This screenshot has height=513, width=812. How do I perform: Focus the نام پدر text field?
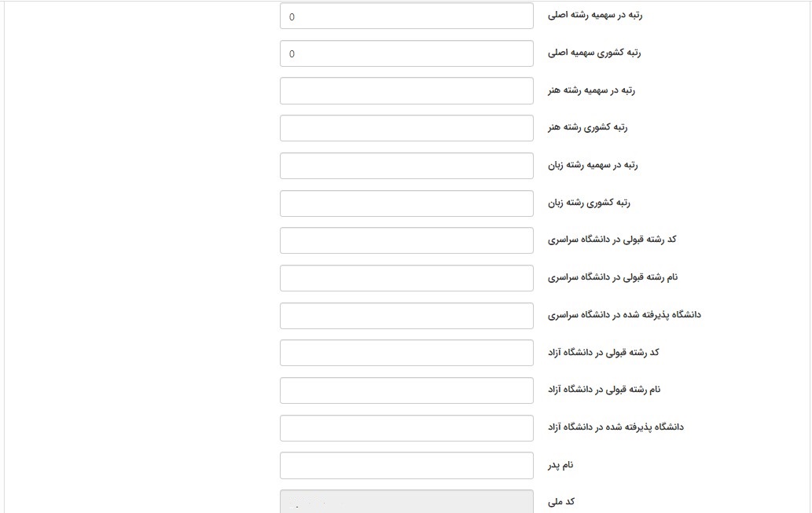(406, 466)
